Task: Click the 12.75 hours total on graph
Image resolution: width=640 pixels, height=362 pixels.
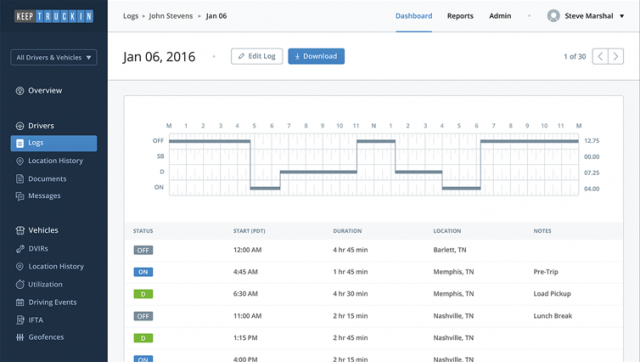Action: (592, 141)
